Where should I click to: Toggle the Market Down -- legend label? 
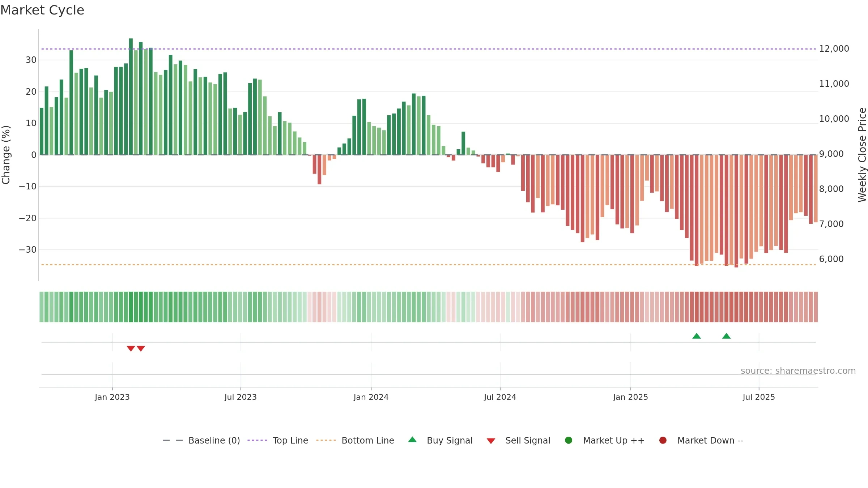pos(710,441)
